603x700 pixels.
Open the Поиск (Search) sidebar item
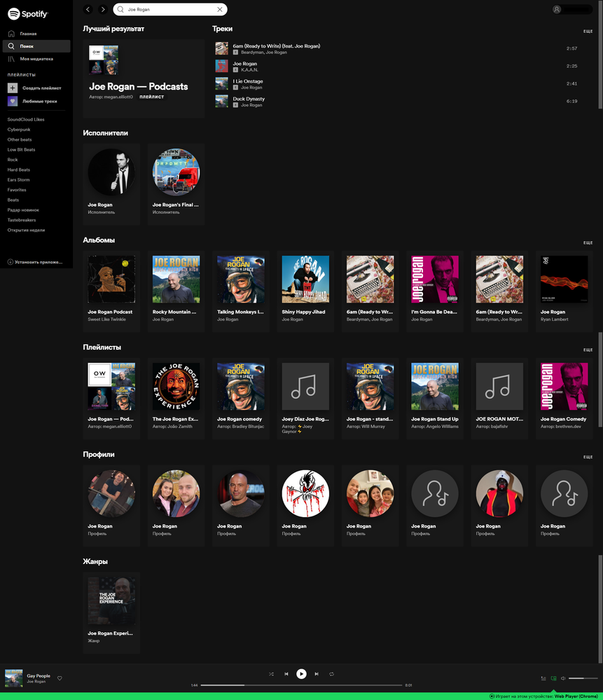36,46
